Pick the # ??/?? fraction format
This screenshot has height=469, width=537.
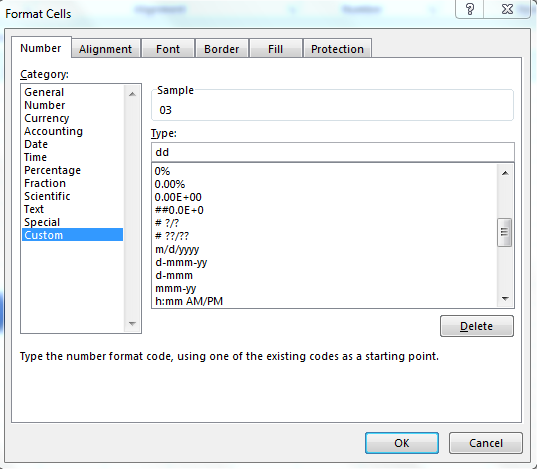(x=325, y=236)
